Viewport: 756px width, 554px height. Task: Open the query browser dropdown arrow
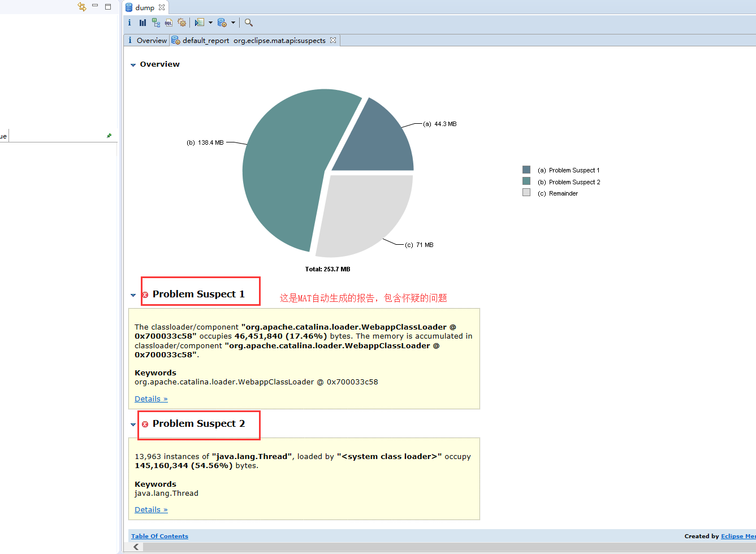click(x=233, y=23)
